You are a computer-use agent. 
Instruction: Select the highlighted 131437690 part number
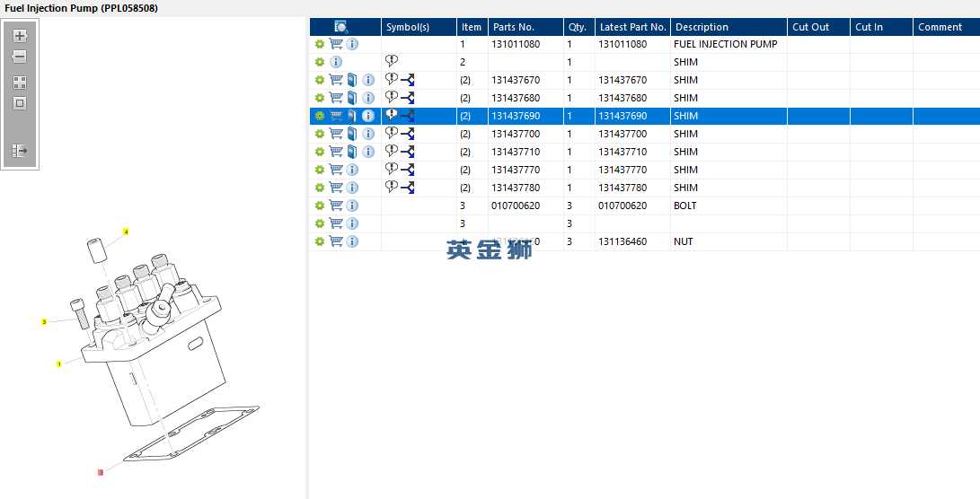point(516,116)
